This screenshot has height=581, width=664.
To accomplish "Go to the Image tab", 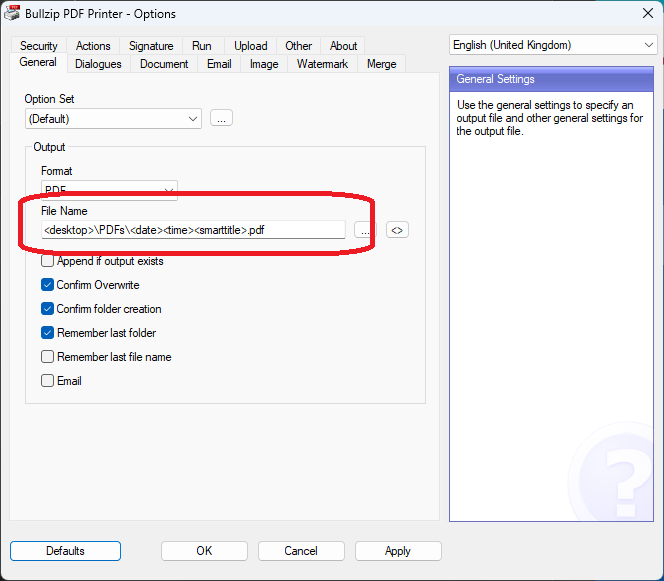I will tap(264, 64).
